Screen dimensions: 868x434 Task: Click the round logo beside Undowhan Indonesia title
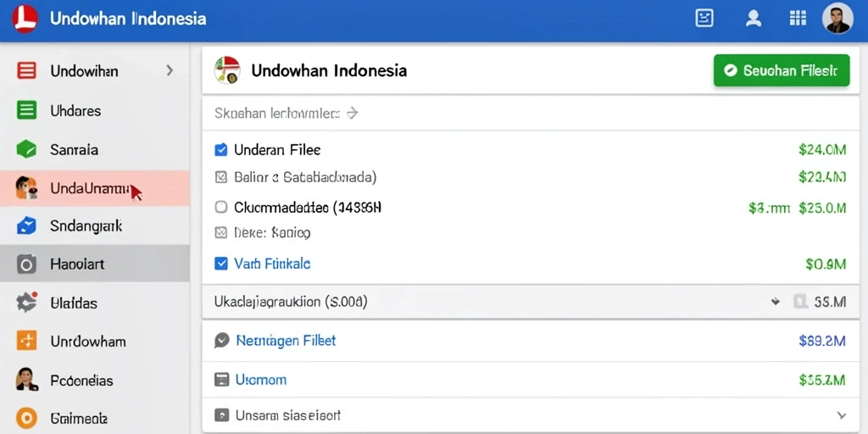[x=227, y=70]
